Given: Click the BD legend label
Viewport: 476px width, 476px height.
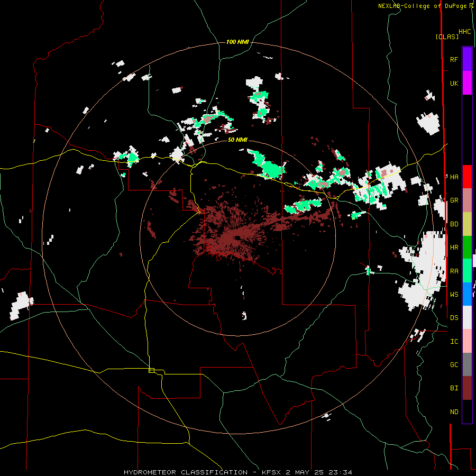Looking at the screenshot, I should pos(454,224).
